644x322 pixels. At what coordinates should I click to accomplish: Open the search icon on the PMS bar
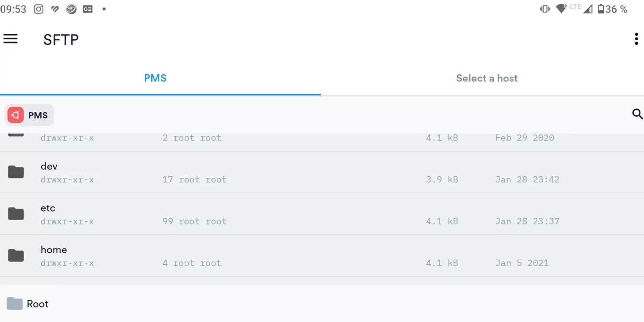637,114
